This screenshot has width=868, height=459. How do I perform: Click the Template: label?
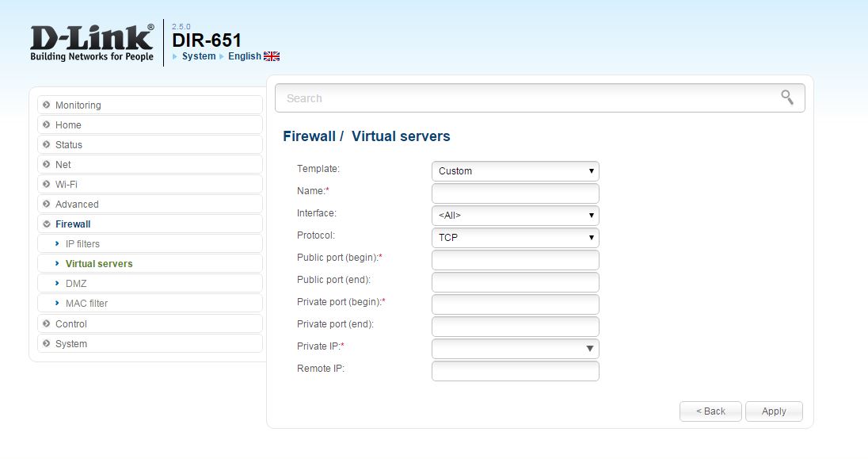[x=318, y=169]
